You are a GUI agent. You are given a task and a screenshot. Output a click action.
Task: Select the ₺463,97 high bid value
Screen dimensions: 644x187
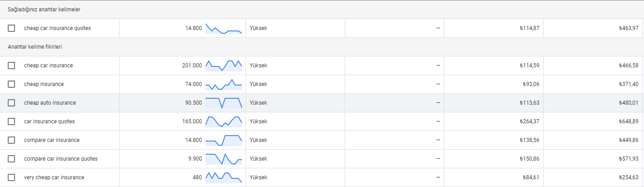[x=629, y=28]
